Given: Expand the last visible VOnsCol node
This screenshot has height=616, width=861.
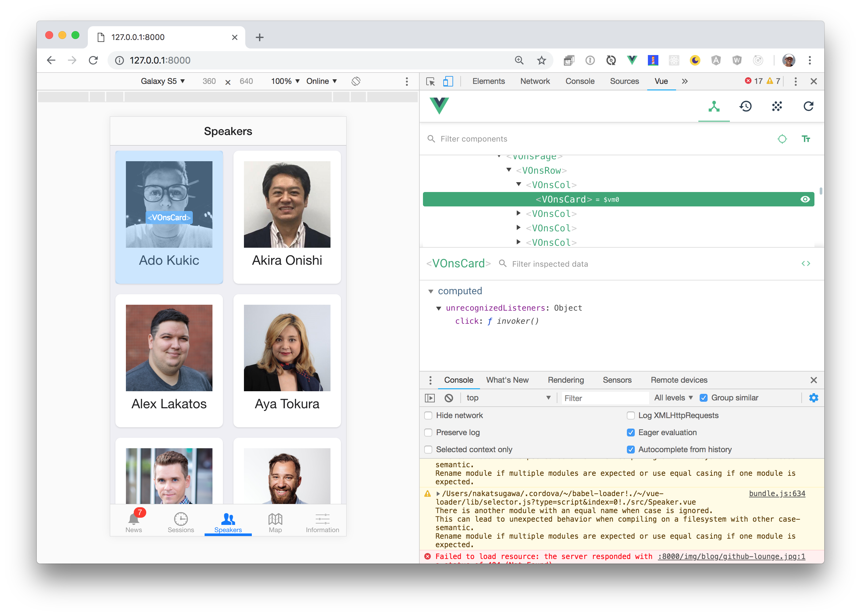Looking at the screenshot, I should click(519, 242).
